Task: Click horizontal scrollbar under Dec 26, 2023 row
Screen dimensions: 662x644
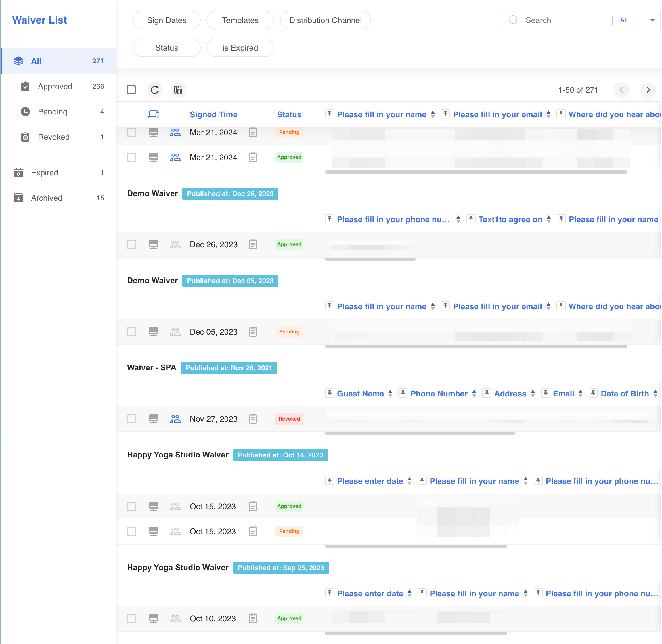Action: [370, 259]
